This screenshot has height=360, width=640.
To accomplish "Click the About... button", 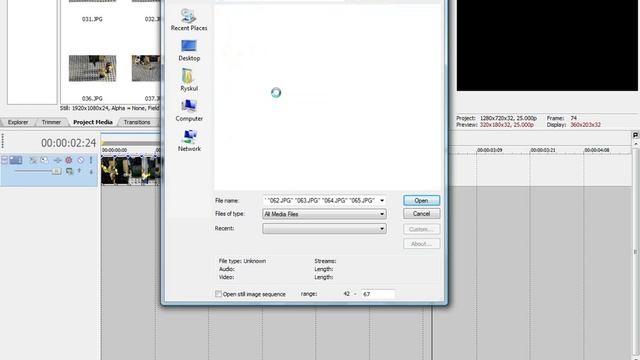I will click(421, 244).
